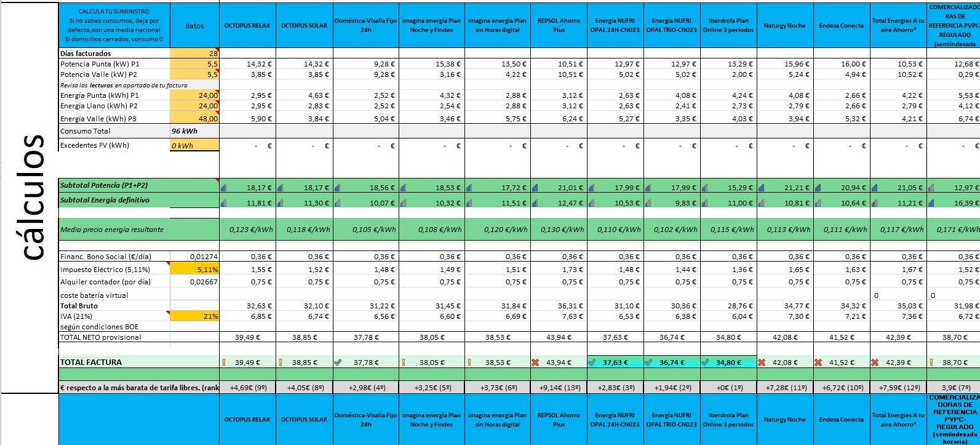The width and height of the screenshot is (980, 445).
Task: Click the exclamation icon beside 38,70 € total
Action: [931, 363]
